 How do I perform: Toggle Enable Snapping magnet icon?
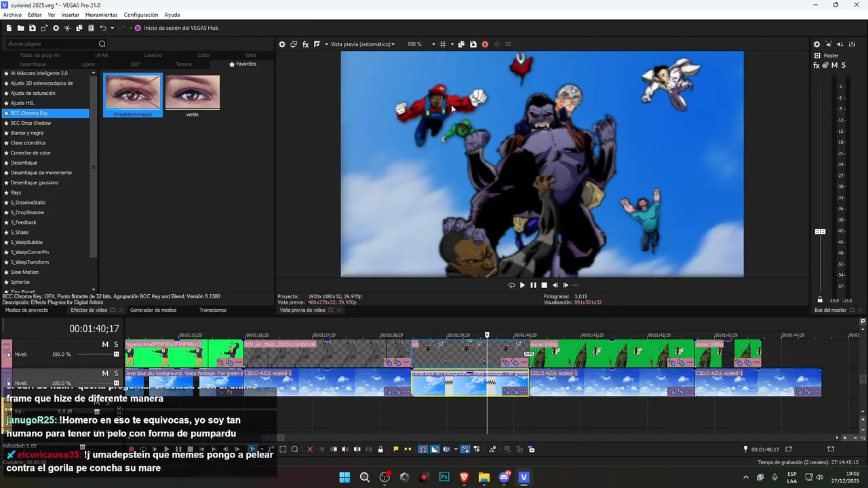pos(423,449)
